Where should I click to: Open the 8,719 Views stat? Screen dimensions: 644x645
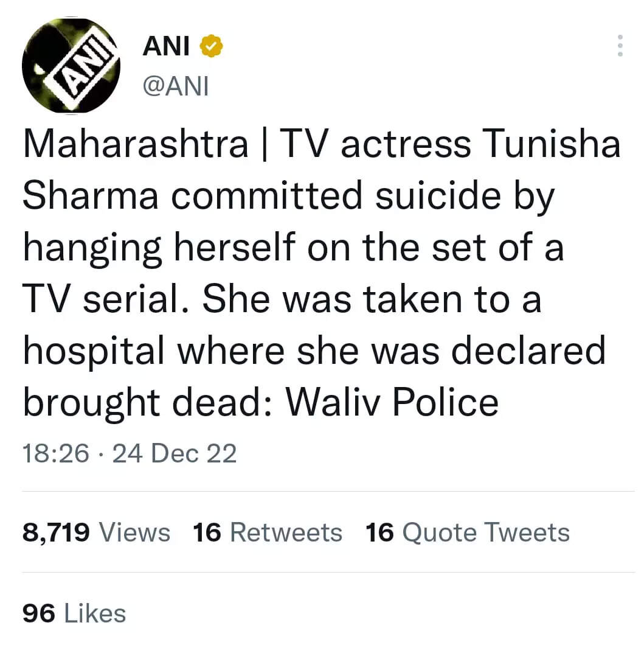tap(96, 532)
